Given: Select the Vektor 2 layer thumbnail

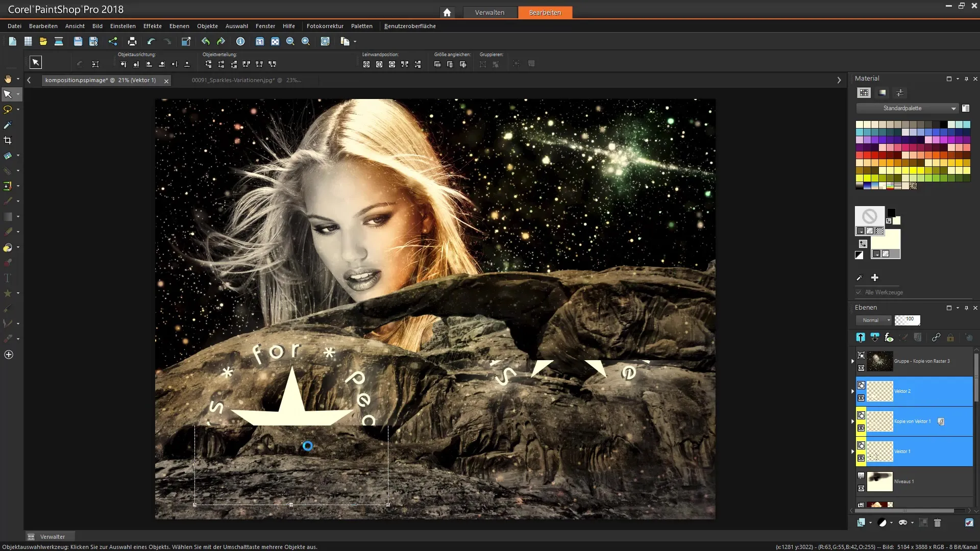Looking at the screenshot, I should point(880,391).
